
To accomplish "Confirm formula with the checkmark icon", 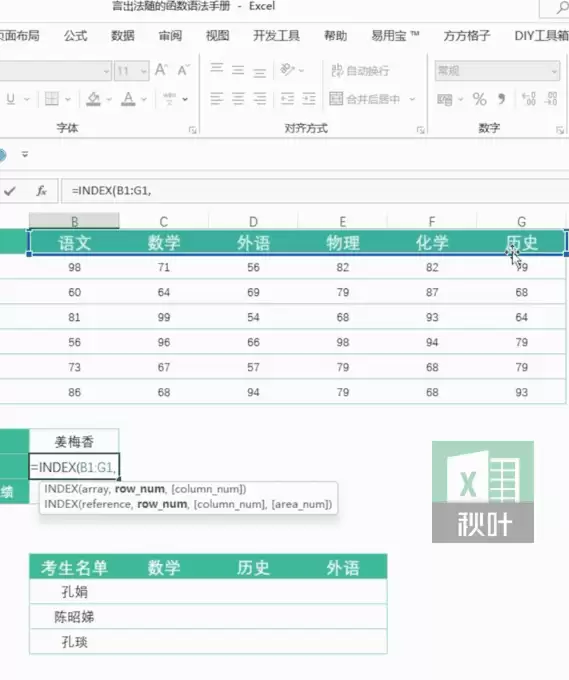I will 10,191.
